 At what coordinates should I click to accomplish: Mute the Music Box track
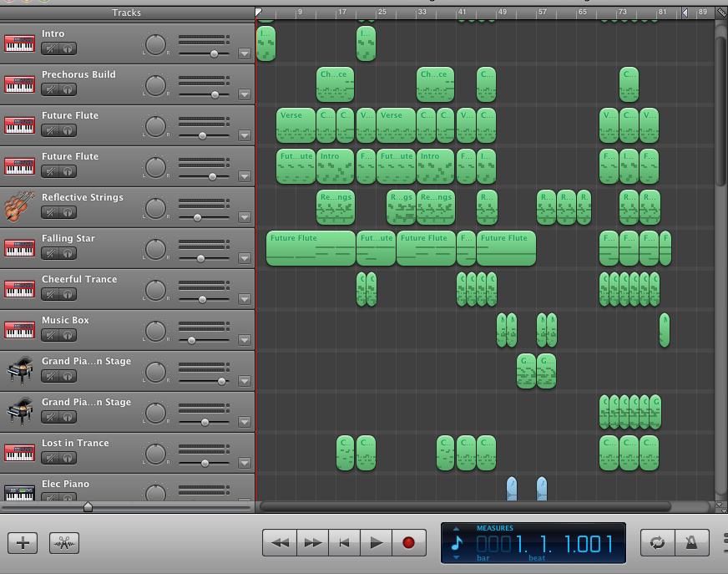tap(51, 335)
